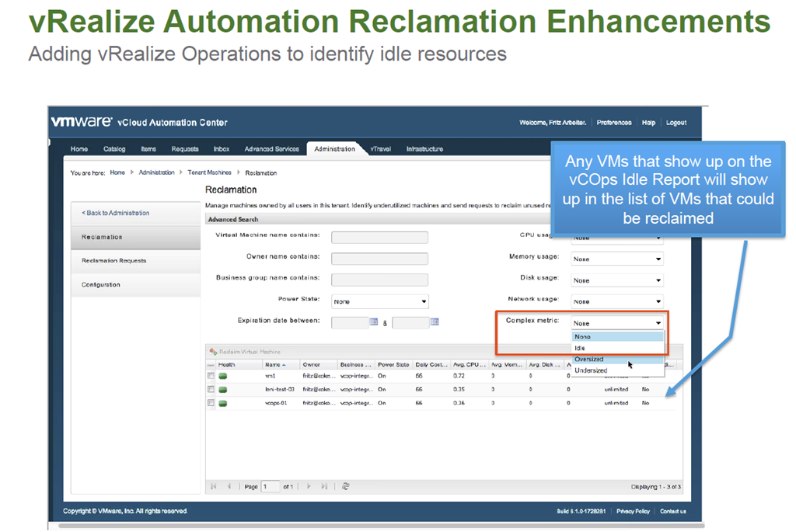This screenshot has width=796, height=532.
Task: Open the calendar picker for expiration end date
Action: click(x=435, y=322)
